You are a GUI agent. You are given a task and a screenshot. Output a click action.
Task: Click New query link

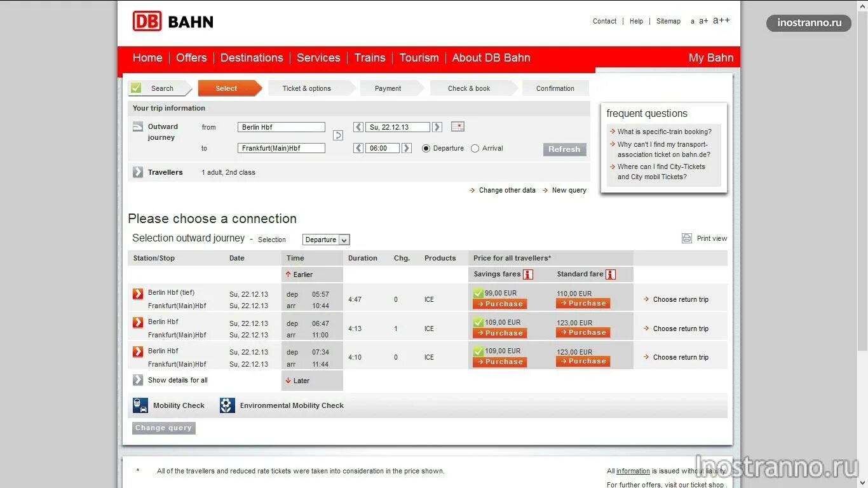coord(564,190)
